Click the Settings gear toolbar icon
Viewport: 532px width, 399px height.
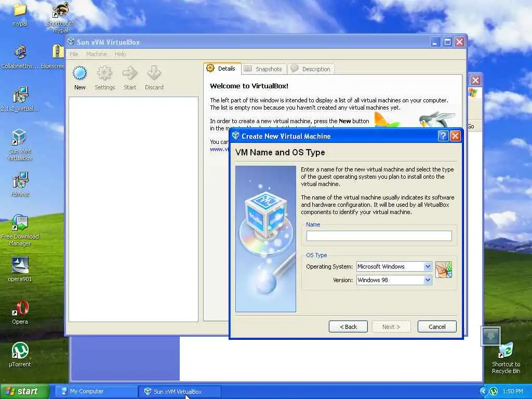pos(104,73)
